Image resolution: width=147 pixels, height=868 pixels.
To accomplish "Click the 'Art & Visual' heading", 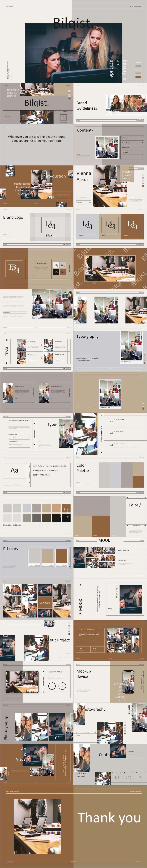I will 21,754.
